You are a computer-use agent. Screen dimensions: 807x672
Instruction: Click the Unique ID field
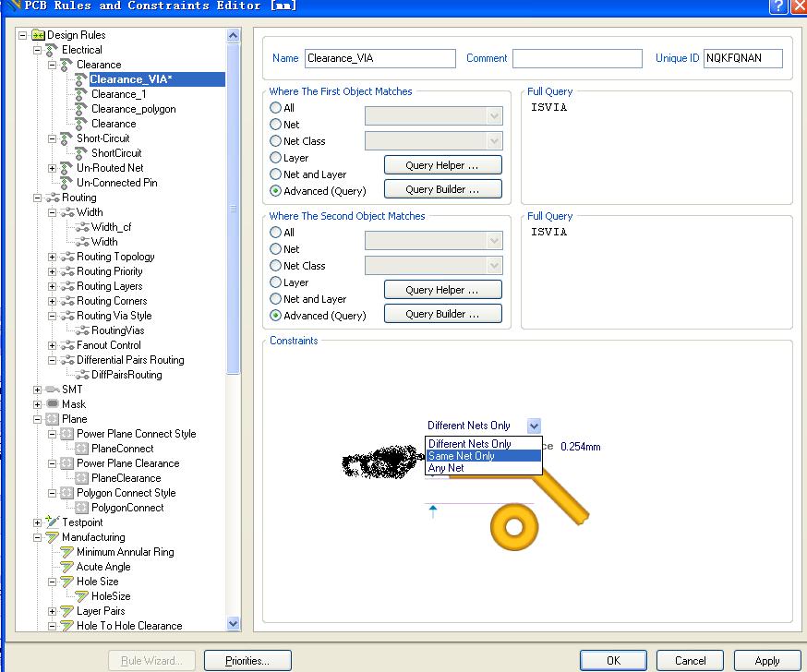742,58
